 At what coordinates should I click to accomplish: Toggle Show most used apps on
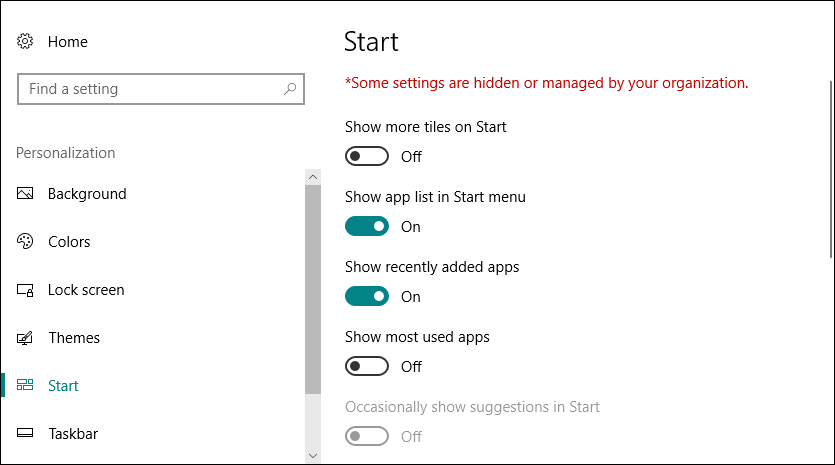366,367
